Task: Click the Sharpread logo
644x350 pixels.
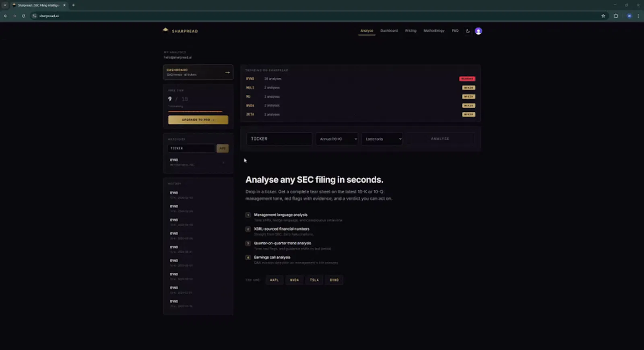Action: 180,31
